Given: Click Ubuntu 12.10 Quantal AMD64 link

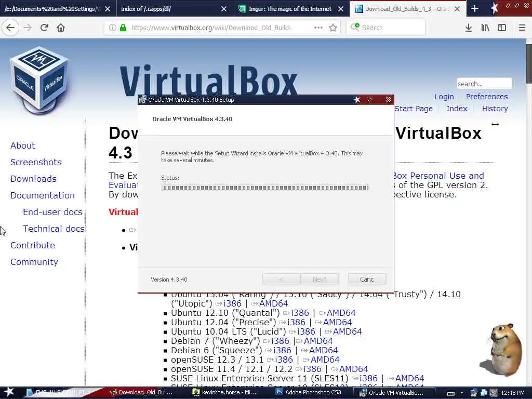Looking at the screenshot, I should 341,313.
